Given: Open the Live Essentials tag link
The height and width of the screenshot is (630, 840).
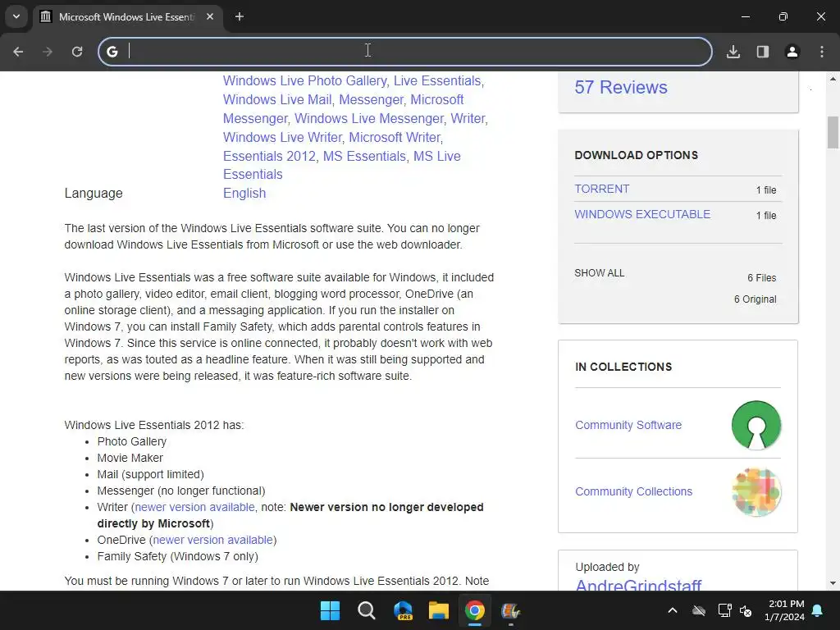Looking at the screenshot, I should pyautogui.click(x=437, y=81).
